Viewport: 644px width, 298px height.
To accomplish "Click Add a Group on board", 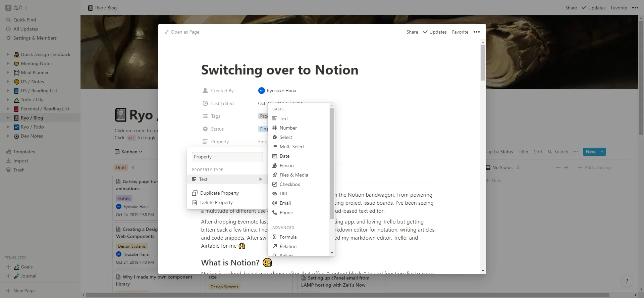I will [x=594, y=167].
